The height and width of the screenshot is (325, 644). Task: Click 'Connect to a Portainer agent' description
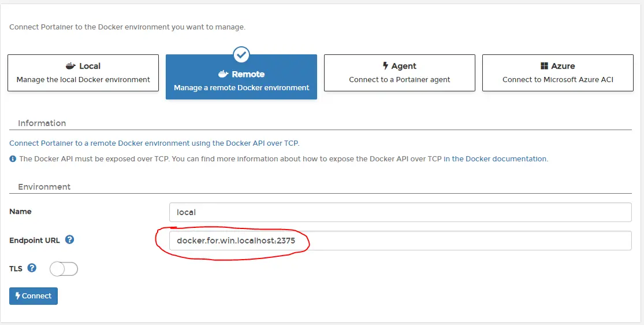(400, 79)
